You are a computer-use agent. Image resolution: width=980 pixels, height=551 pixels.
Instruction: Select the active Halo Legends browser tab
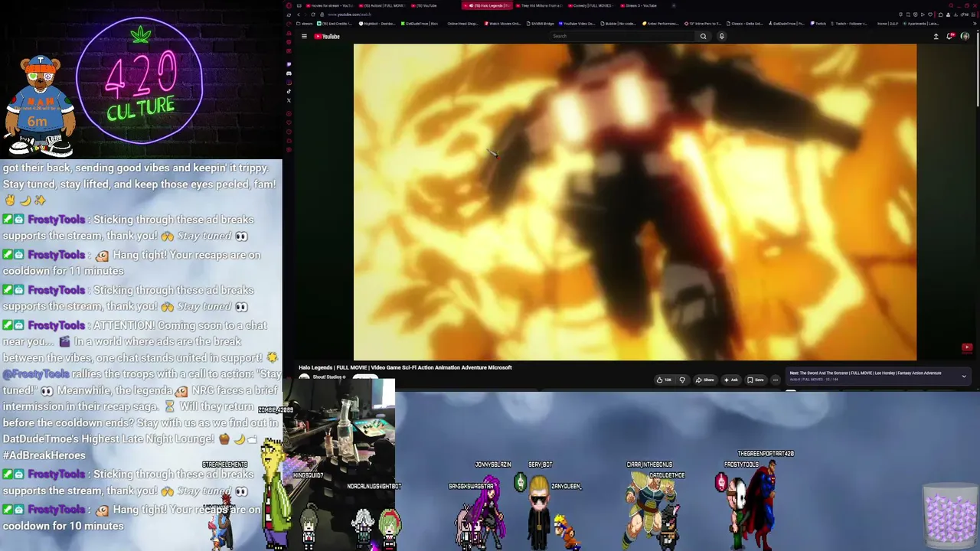488,5
